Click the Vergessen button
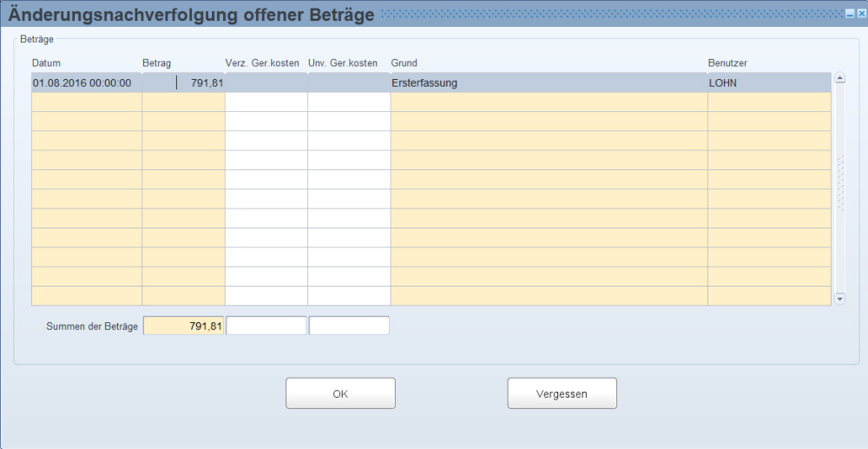Image resolution: width=868 pixels, height=449 pixels. (562, 393)
